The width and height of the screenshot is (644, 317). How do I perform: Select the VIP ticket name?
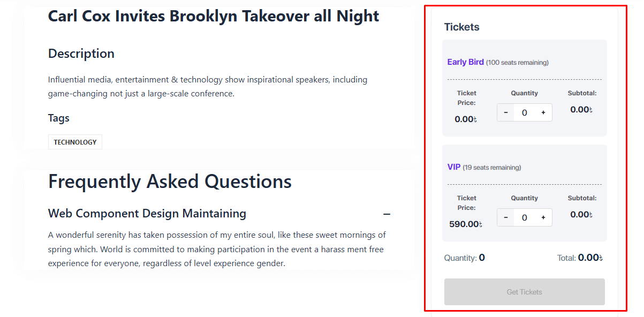tap(454, 167)
